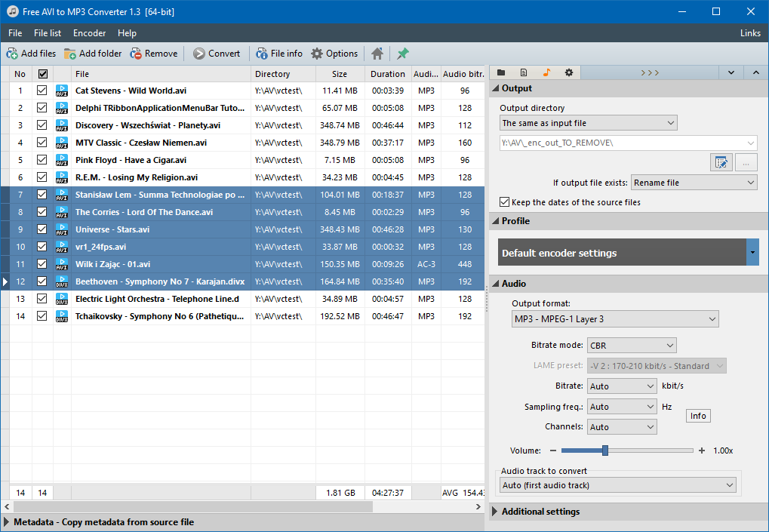Switch to orange music note tab icon
This screenshot has width=769, height=532.
tap(546, 72)
